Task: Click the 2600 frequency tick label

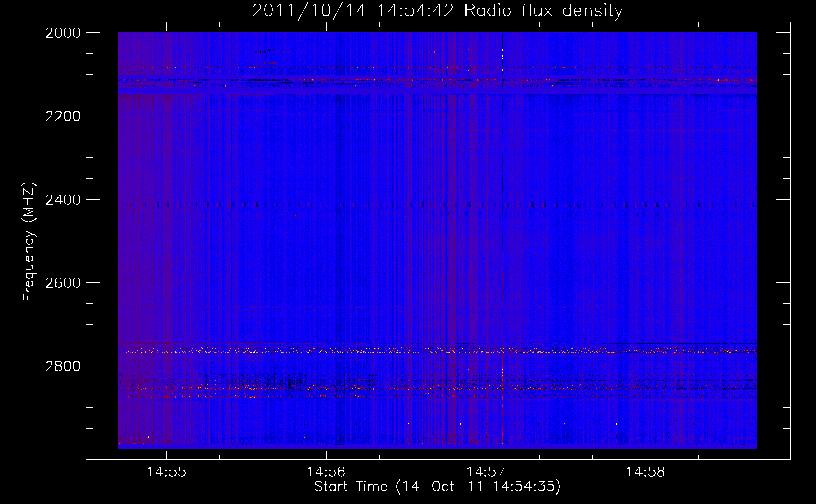Action: (x=63, y=283)
